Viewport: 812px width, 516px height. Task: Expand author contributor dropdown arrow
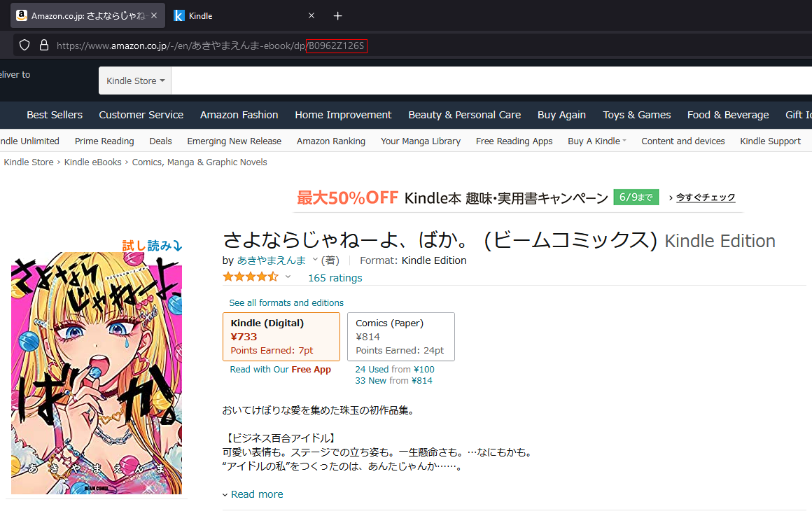point(315,260)
